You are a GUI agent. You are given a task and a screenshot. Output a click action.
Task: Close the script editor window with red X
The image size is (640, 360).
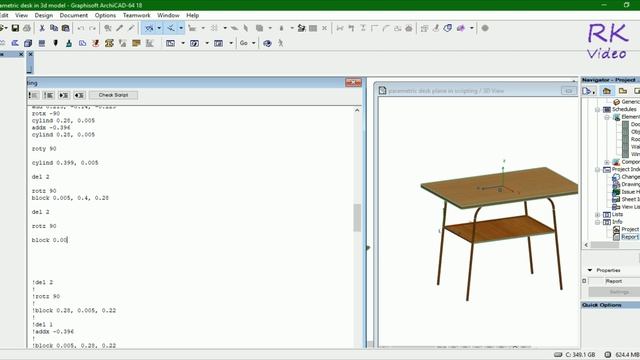coord(353,82)
